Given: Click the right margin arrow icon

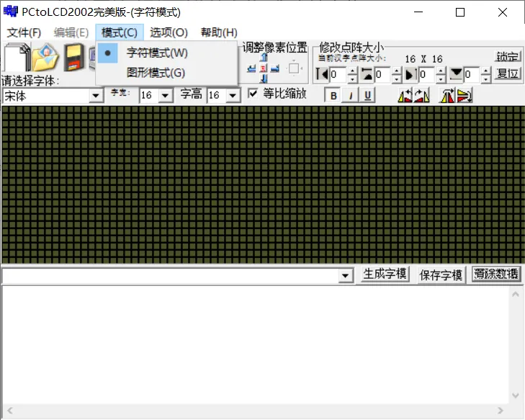Looking at the screenshot, I should point(411,73).
